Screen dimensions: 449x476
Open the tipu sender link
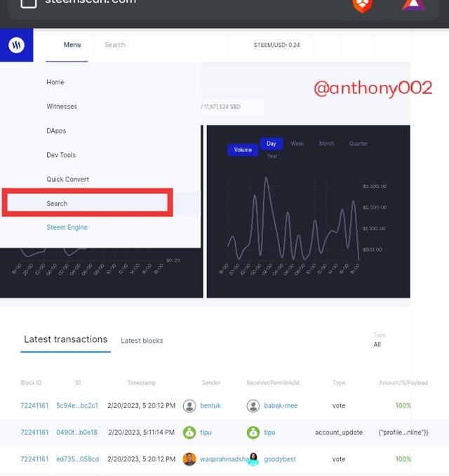206,433
